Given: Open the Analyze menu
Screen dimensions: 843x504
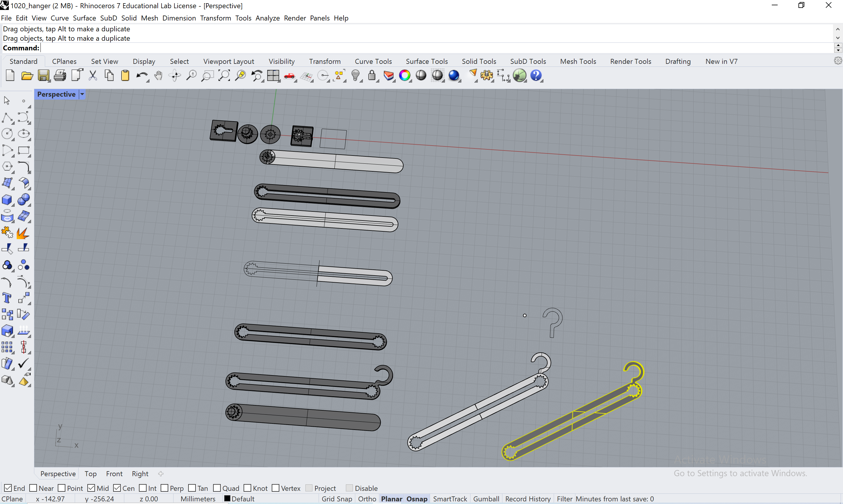Looking at the screenshot, I should tap(268, 18).
